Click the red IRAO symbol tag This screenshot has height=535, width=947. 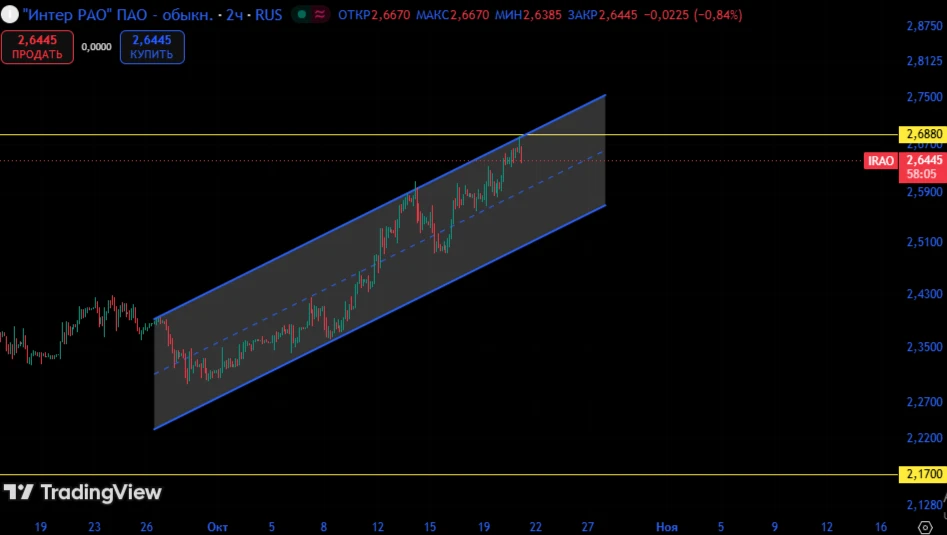881,161
